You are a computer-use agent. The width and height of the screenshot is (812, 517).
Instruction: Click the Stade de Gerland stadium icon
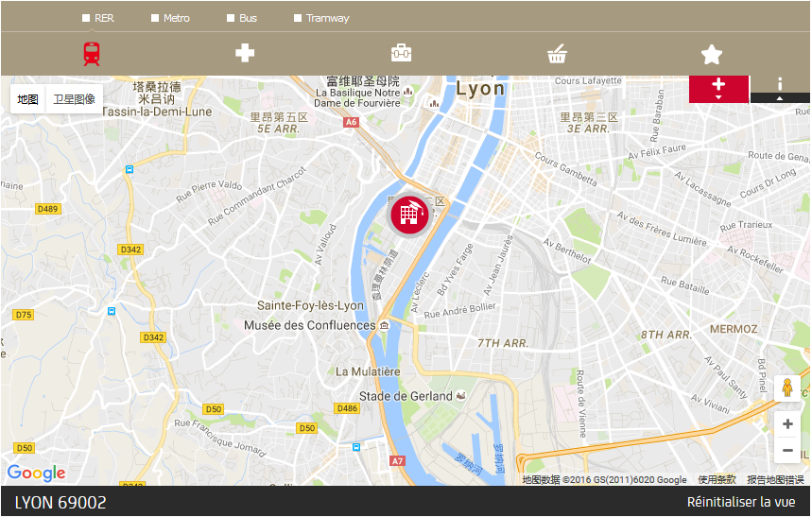click(x=460, y=396)
